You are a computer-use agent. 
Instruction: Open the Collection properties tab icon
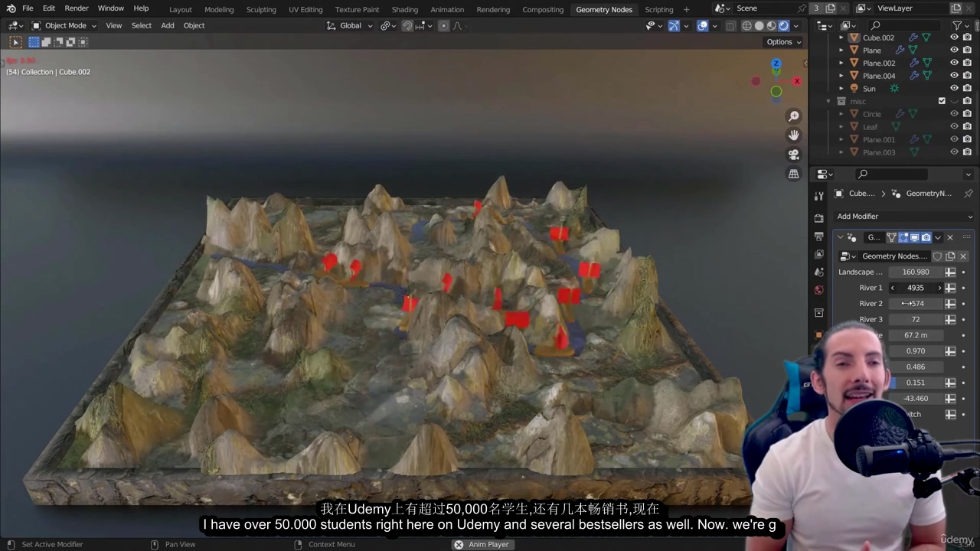click(819, 313)
